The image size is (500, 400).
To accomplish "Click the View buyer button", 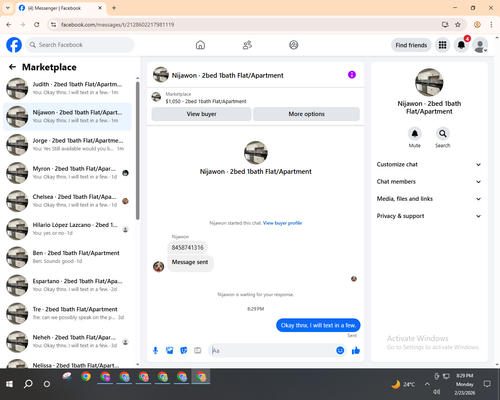I will pos(201,114).
